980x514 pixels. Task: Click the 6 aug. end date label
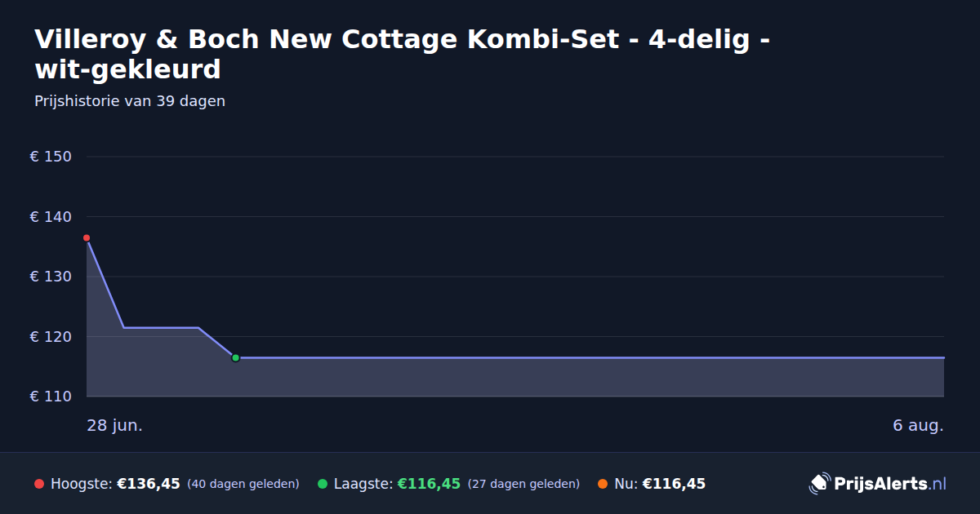pyautogui.click(x=918, y=426)
